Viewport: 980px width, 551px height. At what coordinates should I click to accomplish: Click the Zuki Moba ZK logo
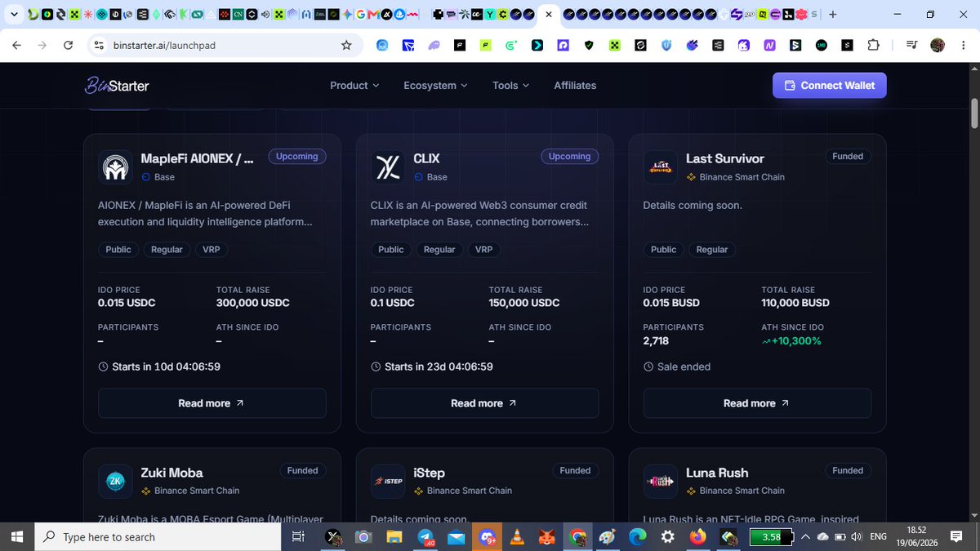pos(115,481)
